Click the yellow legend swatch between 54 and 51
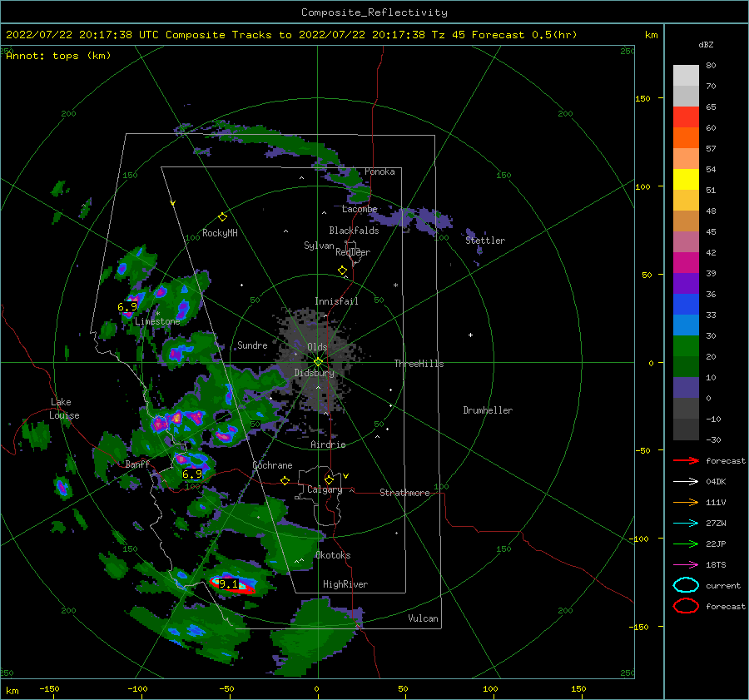This screenshot has height=700, width=749. [686, 179]
